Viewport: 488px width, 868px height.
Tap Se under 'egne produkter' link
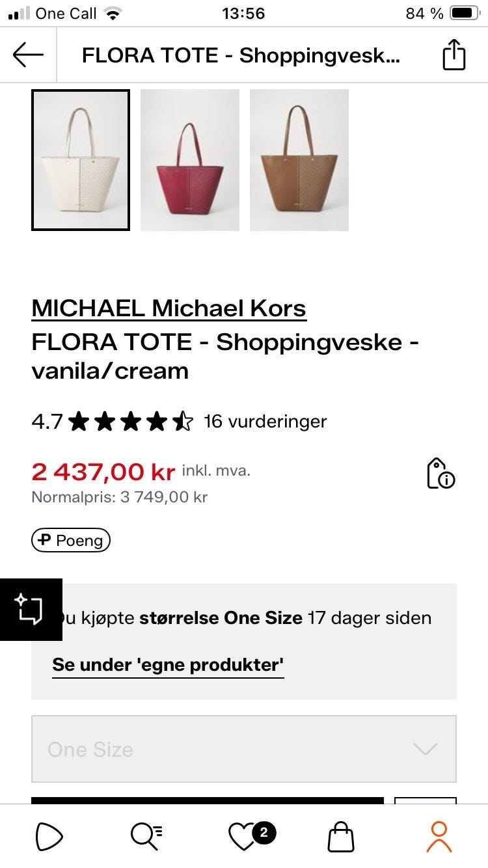[168, 665]
